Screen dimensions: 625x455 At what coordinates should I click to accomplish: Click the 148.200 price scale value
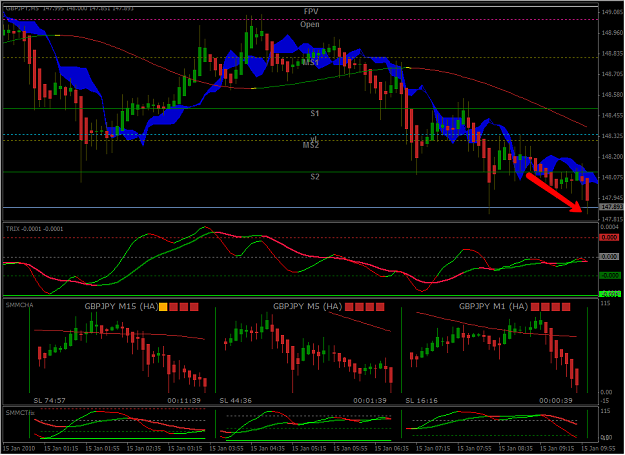pyautogui.click(x=612, y=157)
